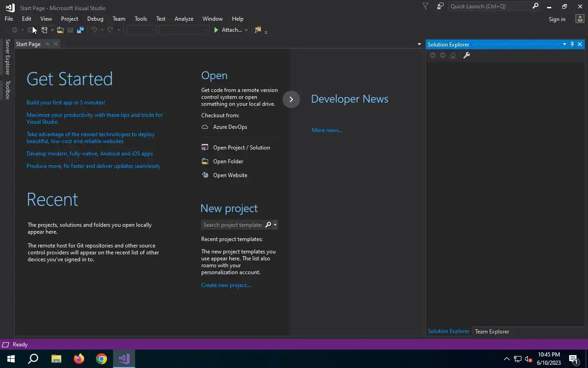Click the notifications flag icon in title bar
This screenshot has width=588, height=368.
tap(425, 6)
